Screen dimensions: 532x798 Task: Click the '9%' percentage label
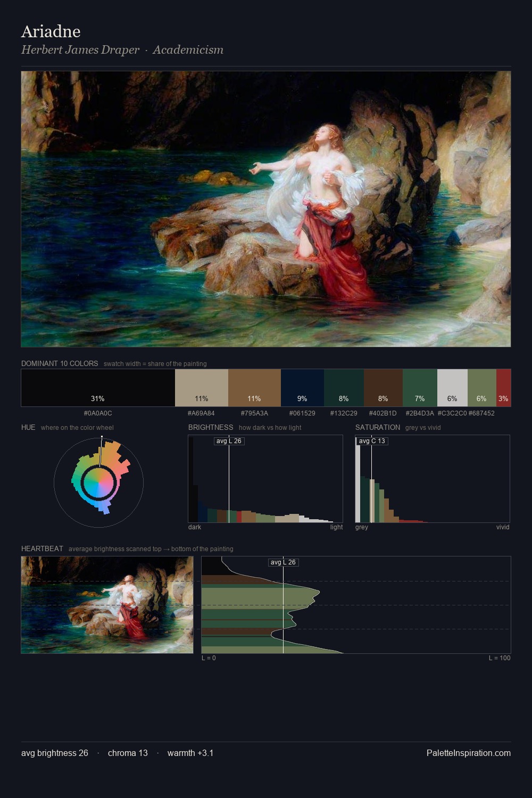pyautogui.click(x=302, y=398)
